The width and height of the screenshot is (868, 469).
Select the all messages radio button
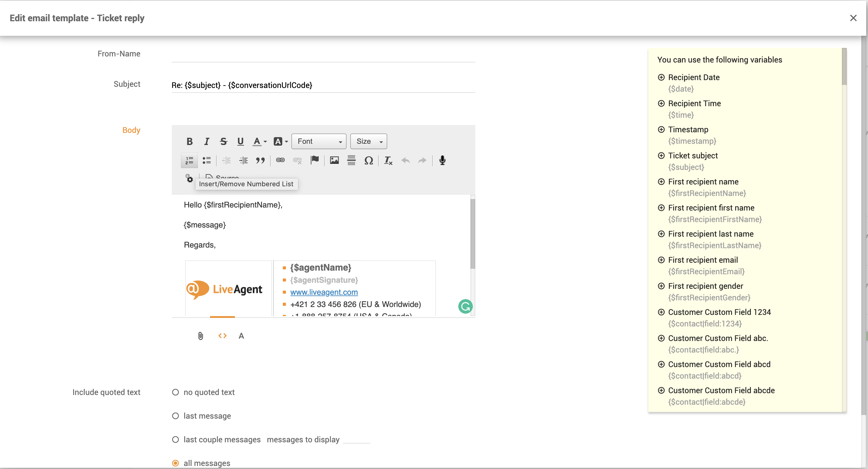(175, 463)
